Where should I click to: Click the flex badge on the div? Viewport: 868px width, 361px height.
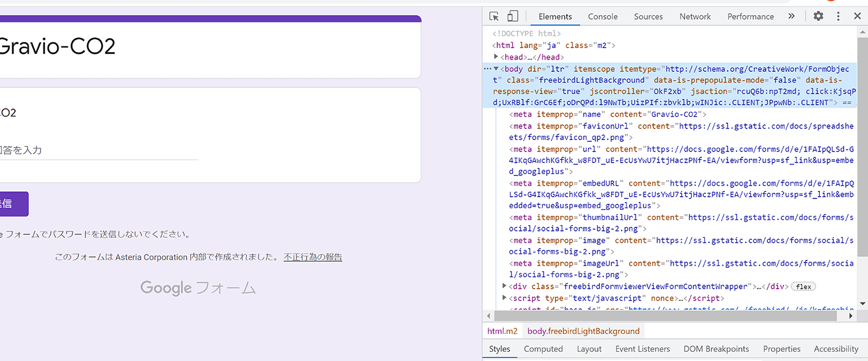(802, 286)
